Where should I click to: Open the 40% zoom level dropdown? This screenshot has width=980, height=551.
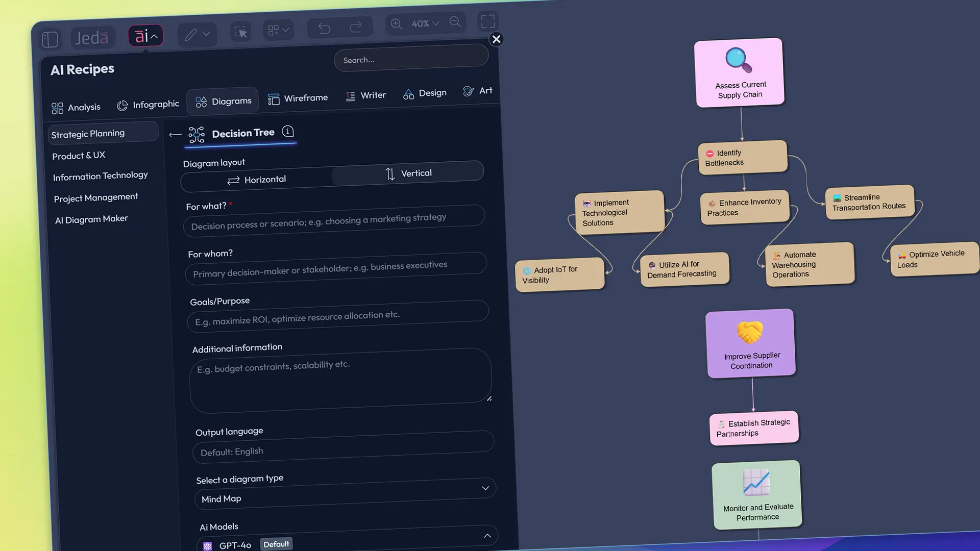click(425, 23)
